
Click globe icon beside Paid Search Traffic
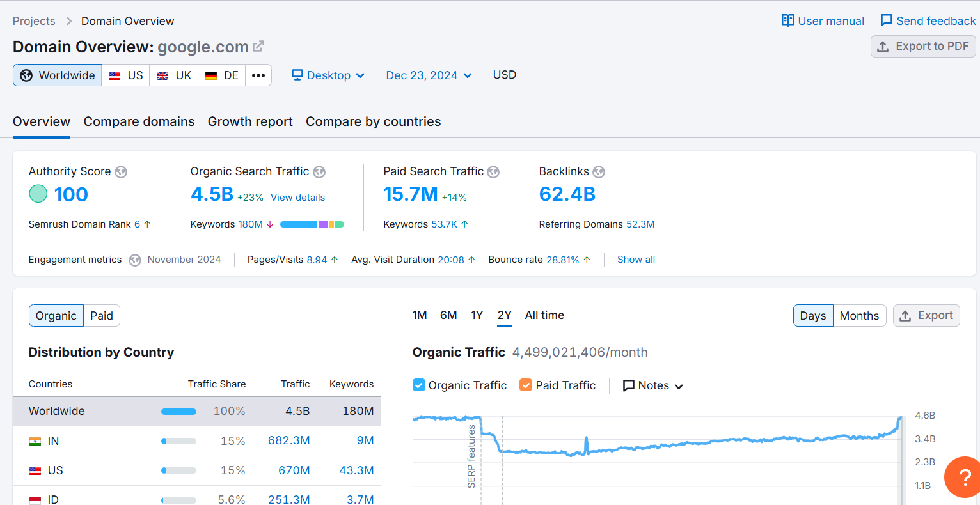493,172
